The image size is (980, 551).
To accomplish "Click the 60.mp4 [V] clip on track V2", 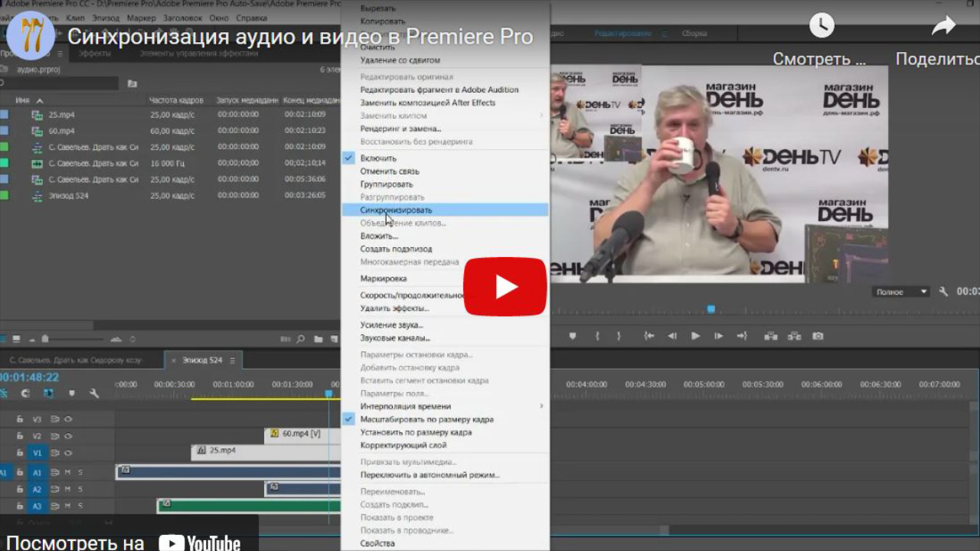I will (x=302, y=434).
